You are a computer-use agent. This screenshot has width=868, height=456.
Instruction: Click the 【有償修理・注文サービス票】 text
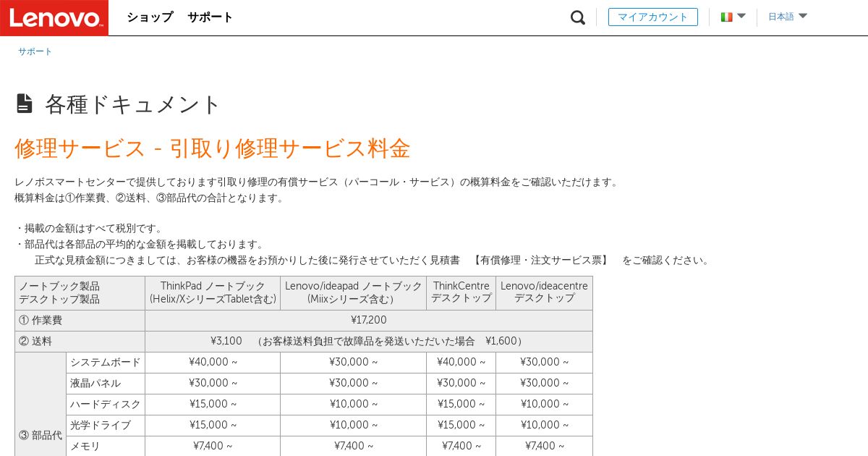pos(541,260)
